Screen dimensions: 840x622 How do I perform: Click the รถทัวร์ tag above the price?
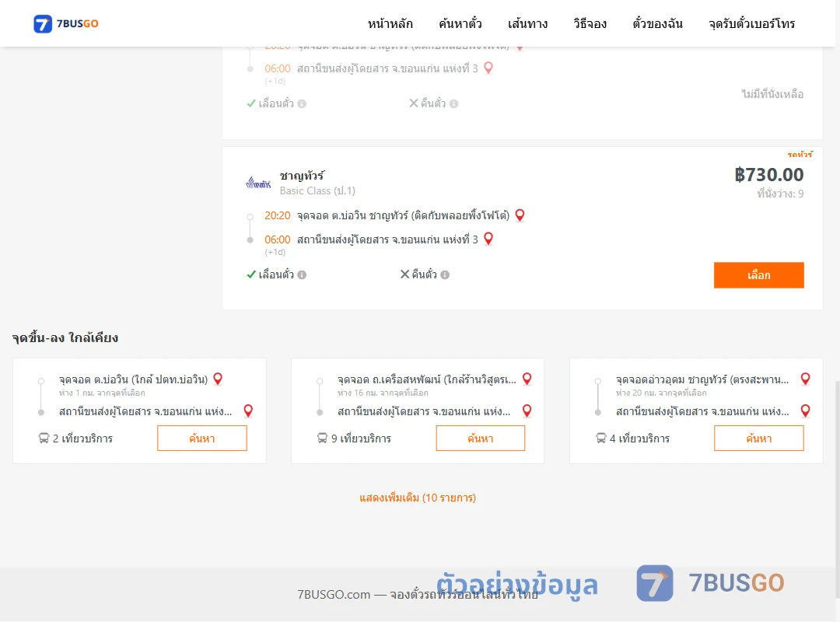(x=800, y=154)
